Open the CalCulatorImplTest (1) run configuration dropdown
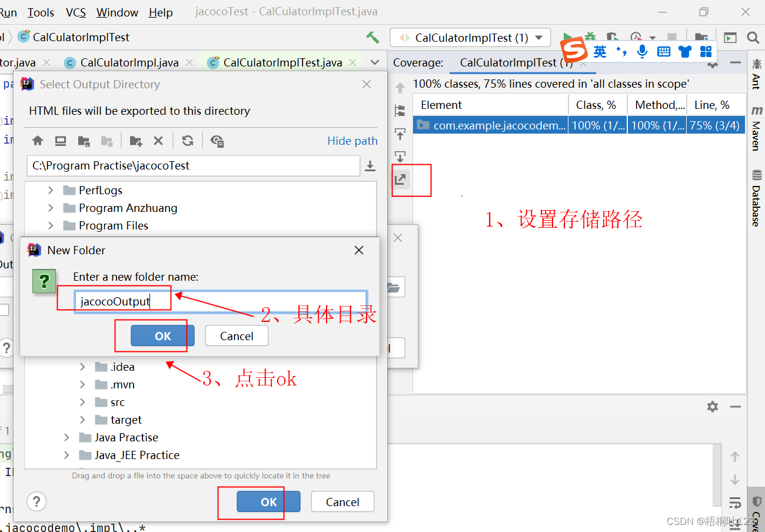 click(x=470, y=38)
